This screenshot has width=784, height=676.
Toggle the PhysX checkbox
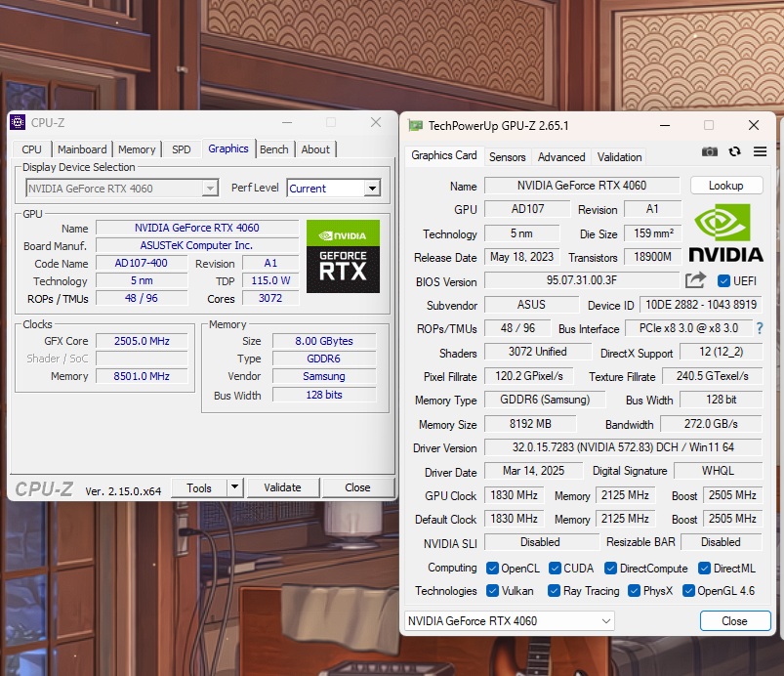tap(634, 591)
